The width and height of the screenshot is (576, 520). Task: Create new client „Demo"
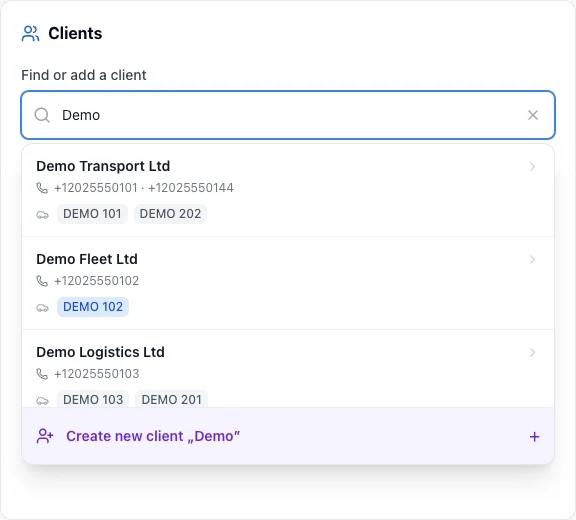click(x=288, y=436)
